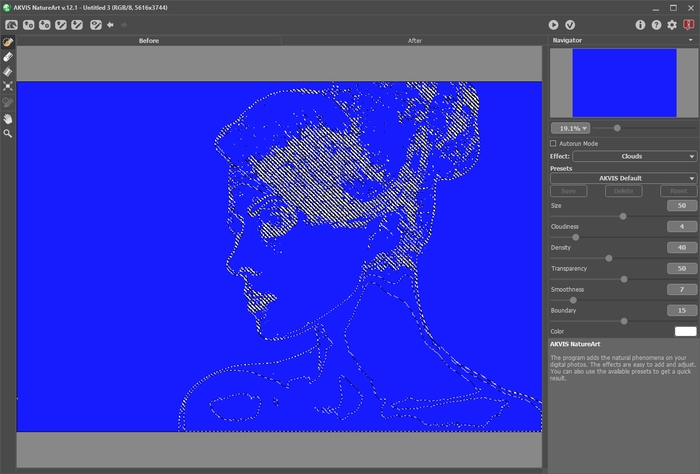Screen dimensions: 700x474
Task: Open the AKVIS Default presets dropdown
Action: [623, 178]
